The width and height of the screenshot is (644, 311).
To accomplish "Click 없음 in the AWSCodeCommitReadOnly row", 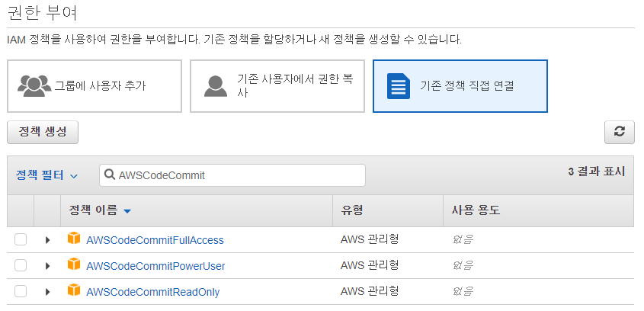I will point(463,292).
